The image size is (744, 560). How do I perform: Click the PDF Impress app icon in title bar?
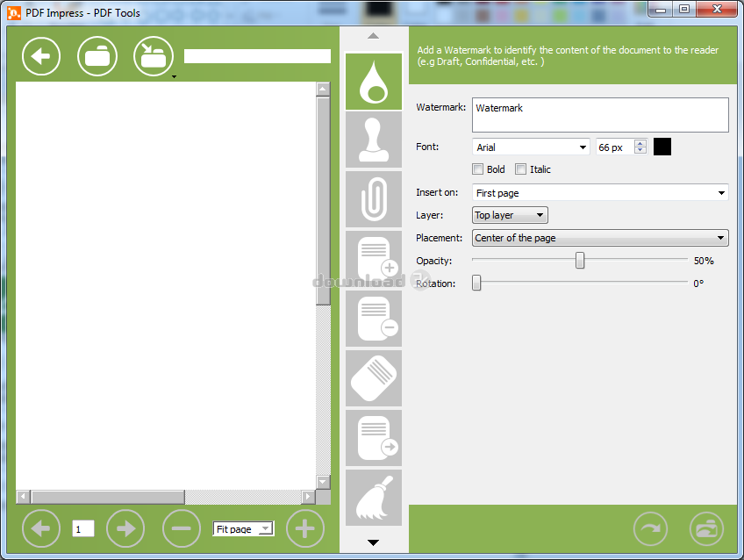click(x=14, y=13)
